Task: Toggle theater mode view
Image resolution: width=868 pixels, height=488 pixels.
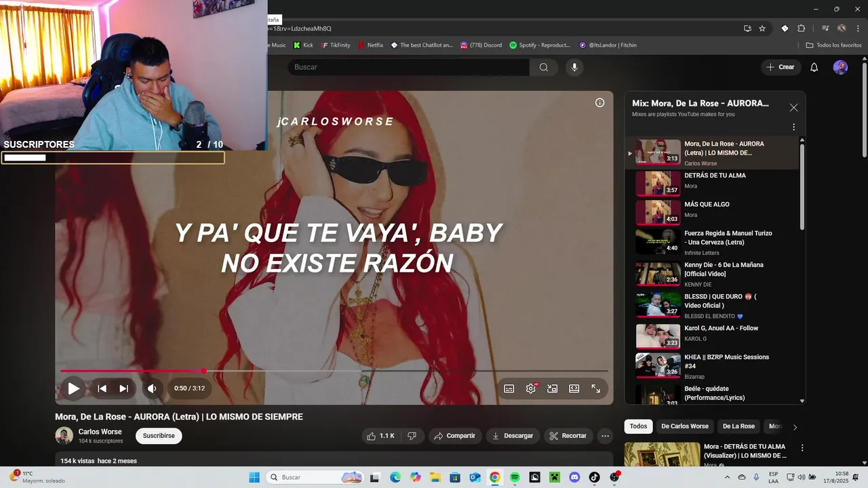Action: pyautogui.click(x=574, y=388)
